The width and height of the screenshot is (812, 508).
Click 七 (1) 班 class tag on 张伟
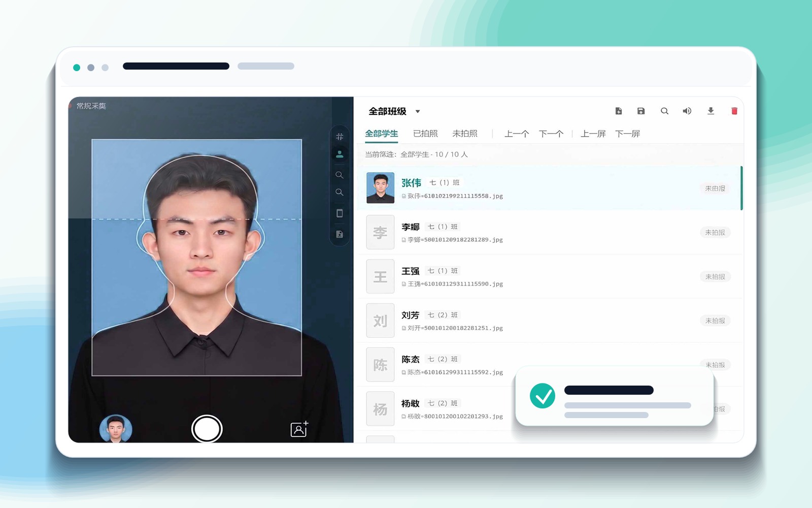[444, 182]
